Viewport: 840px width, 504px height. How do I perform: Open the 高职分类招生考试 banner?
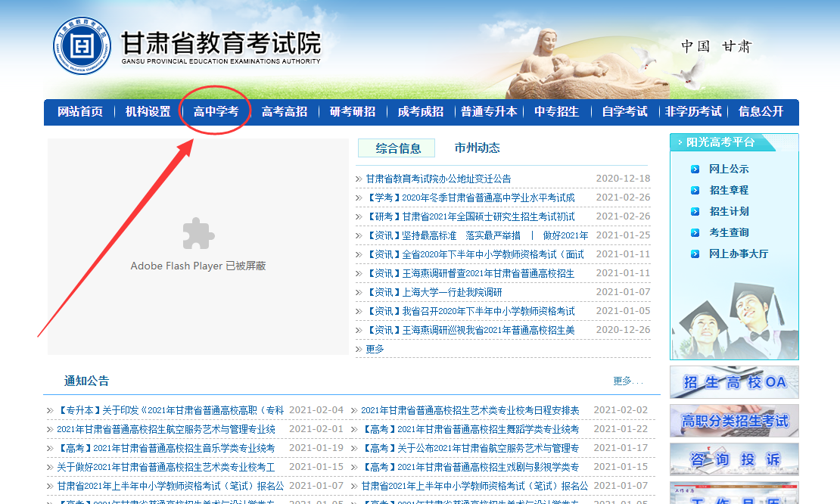733,421
